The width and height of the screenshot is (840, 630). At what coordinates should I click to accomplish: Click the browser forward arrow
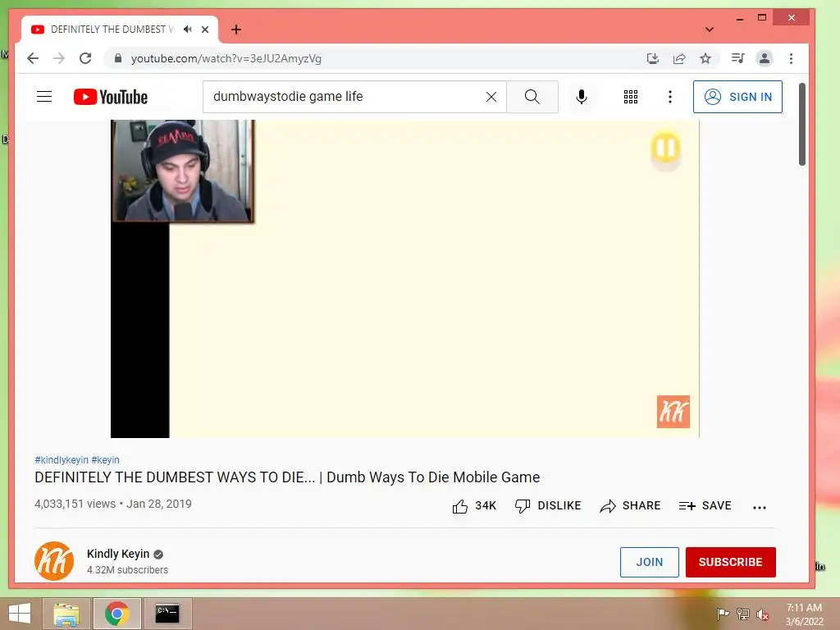coord(59,58)
